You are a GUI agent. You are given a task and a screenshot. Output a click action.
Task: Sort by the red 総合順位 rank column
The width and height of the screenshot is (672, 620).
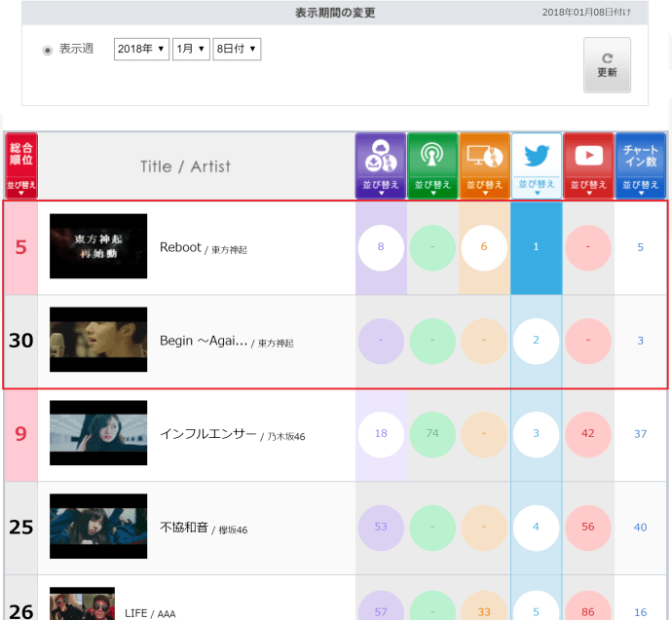[x=21, y=165]
